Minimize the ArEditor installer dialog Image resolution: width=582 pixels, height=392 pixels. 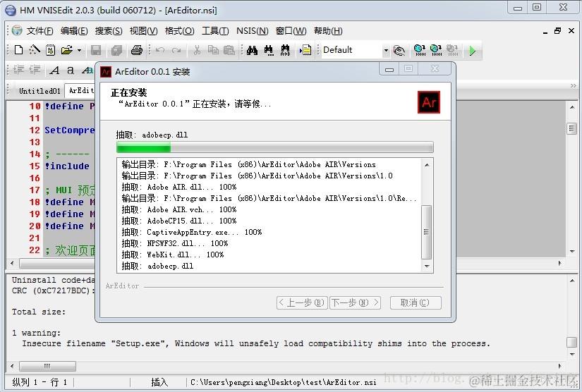[389, 69]
